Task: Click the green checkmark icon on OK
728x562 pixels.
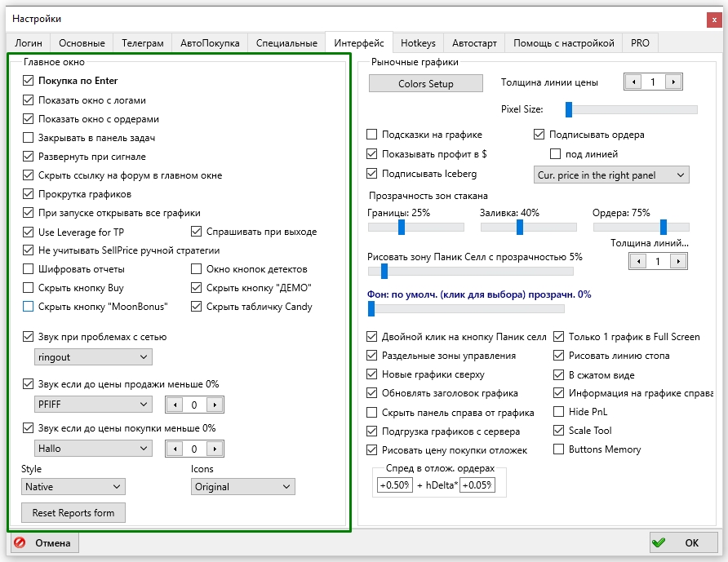Action: (x=659, y=542)
